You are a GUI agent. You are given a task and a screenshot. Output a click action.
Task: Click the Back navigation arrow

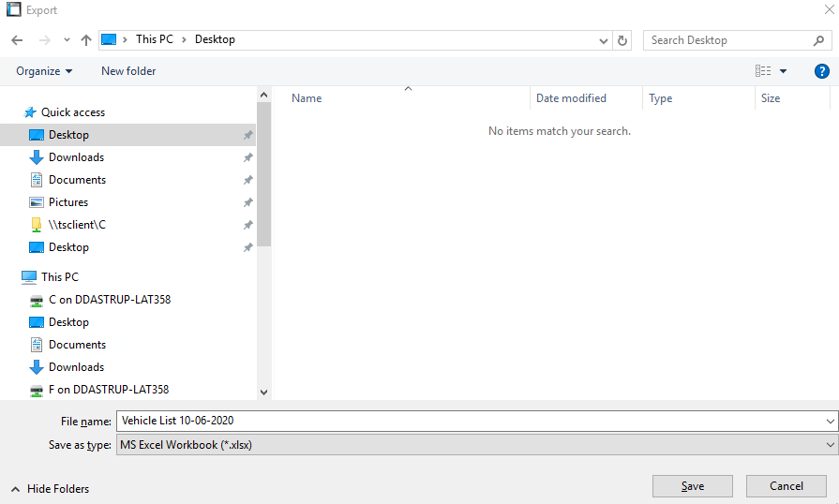point(17,40)
